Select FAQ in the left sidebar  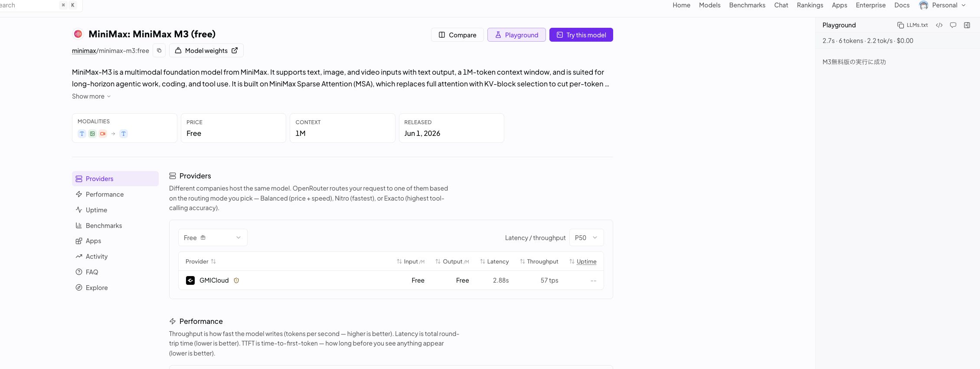[x=115, y=272]
